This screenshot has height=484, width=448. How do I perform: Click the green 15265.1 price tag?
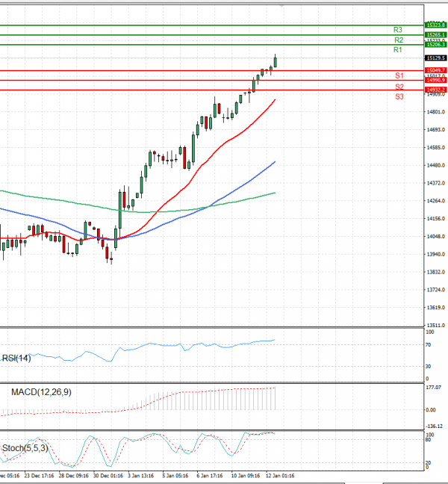pos(435,35)
